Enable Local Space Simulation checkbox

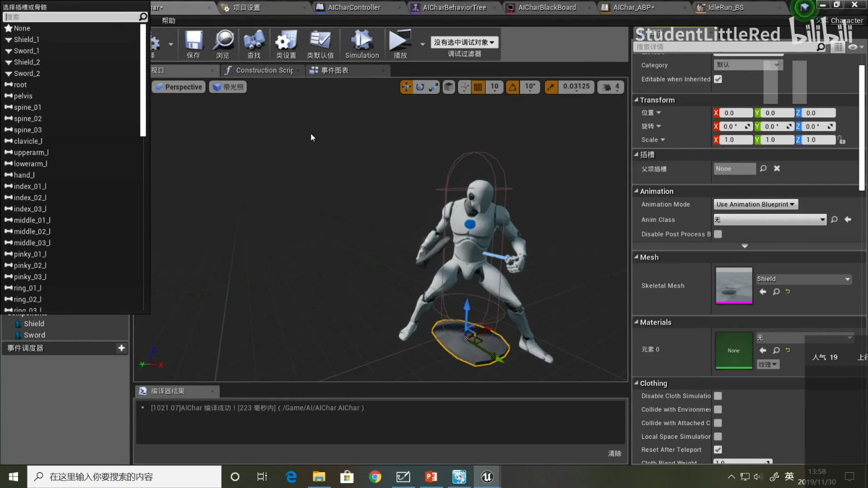718,437
